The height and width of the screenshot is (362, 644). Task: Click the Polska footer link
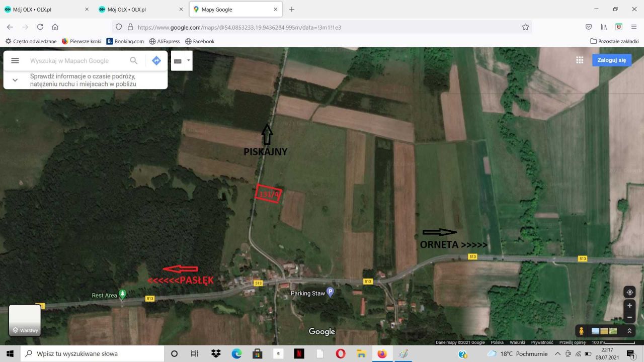click(x=497, y=342)
